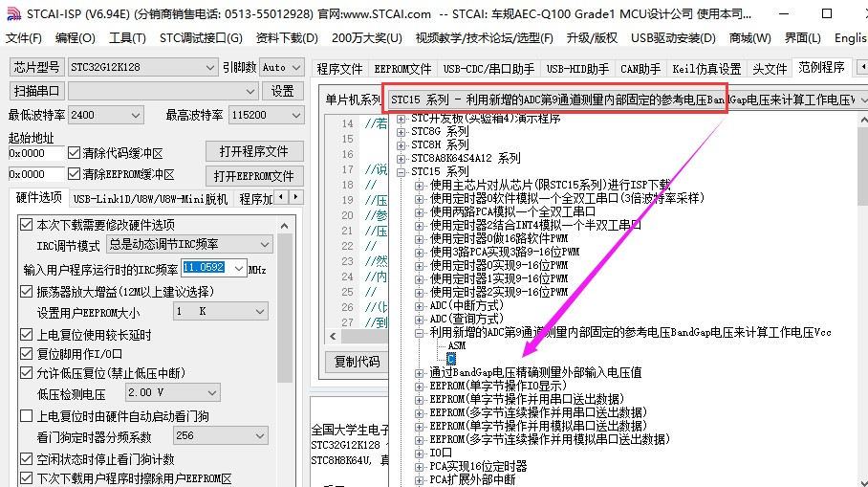Viewport: 868px width, 487px height.
Task: Select the USB-Link1D/U8W/U8W-Mini脱机 tab
Action: click(x=150, y=199)
